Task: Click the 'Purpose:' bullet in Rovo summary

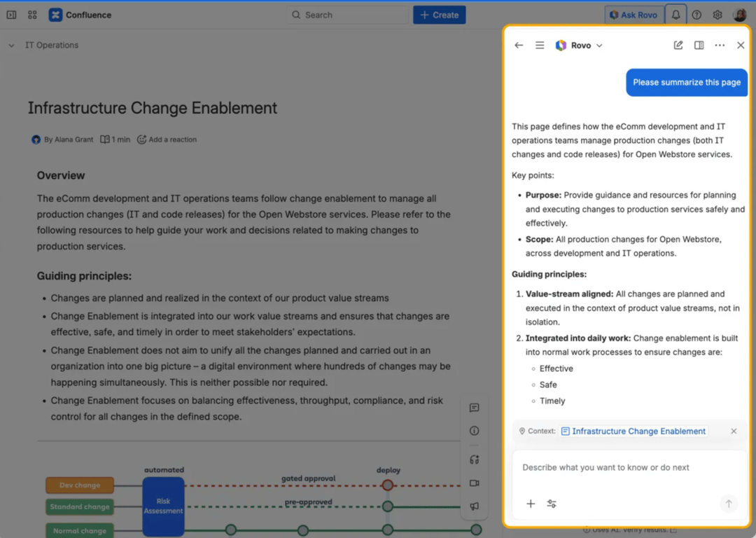Action: pyautogui.click(x=543, y=195)
